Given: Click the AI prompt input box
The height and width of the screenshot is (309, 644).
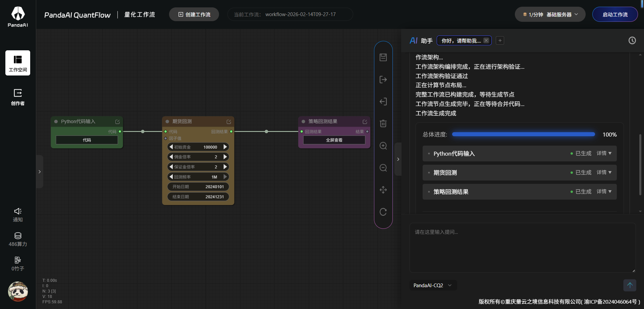Looking at the screenshot, I should (x=523, y=248).
